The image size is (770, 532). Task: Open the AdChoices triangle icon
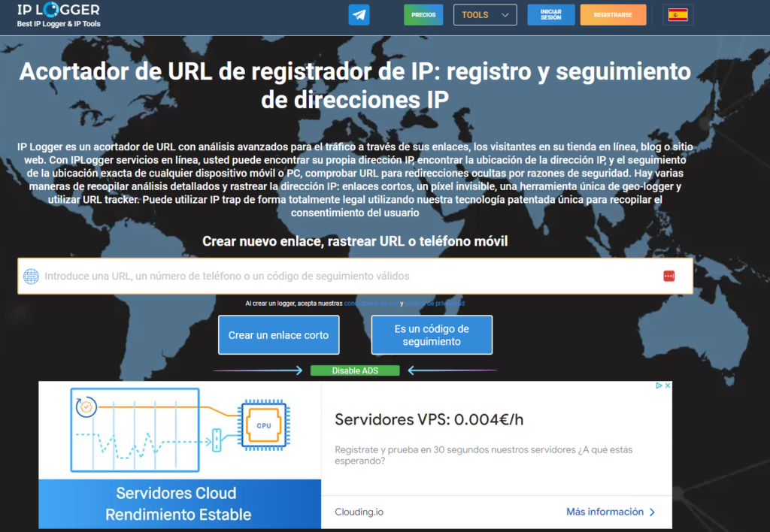click(x=659, y=385)
